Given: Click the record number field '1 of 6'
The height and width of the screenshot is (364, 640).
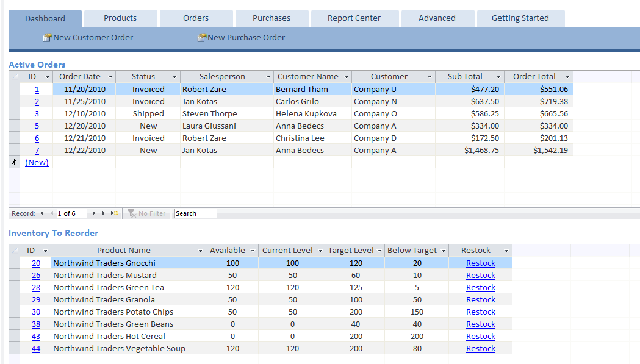Looking at the screenshot, I should pyautogui.click(x=72, y=213).
